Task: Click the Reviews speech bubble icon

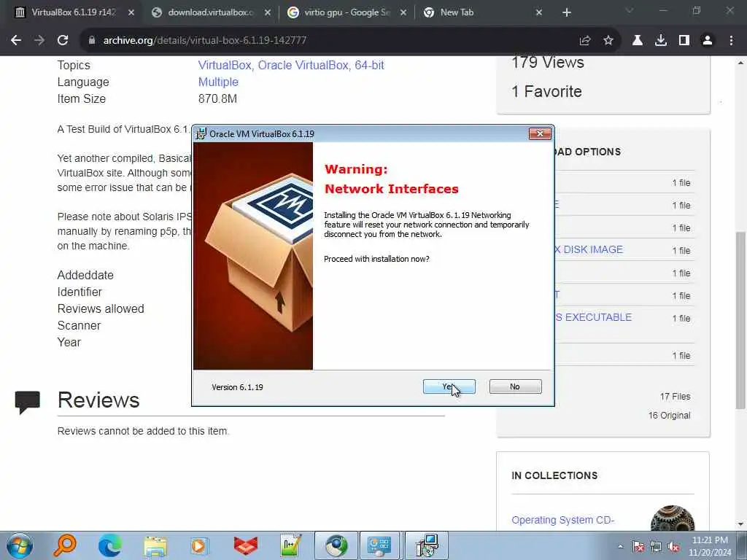Action: coord(27,402)
